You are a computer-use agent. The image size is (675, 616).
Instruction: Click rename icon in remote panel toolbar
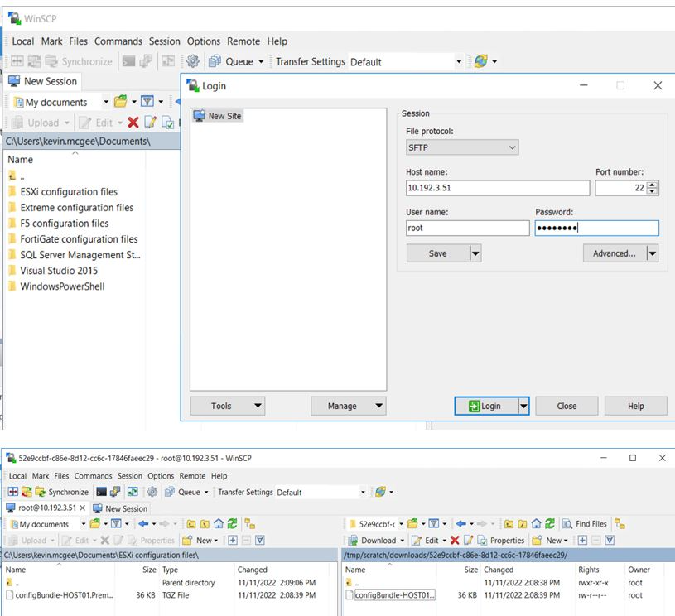coord(469,540)
